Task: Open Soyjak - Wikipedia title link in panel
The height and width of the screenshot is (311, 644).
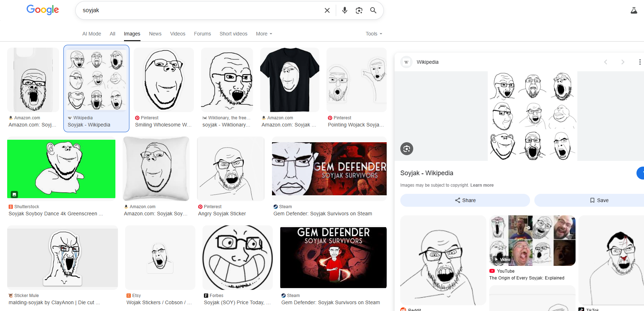Action: tap(426, 173)
